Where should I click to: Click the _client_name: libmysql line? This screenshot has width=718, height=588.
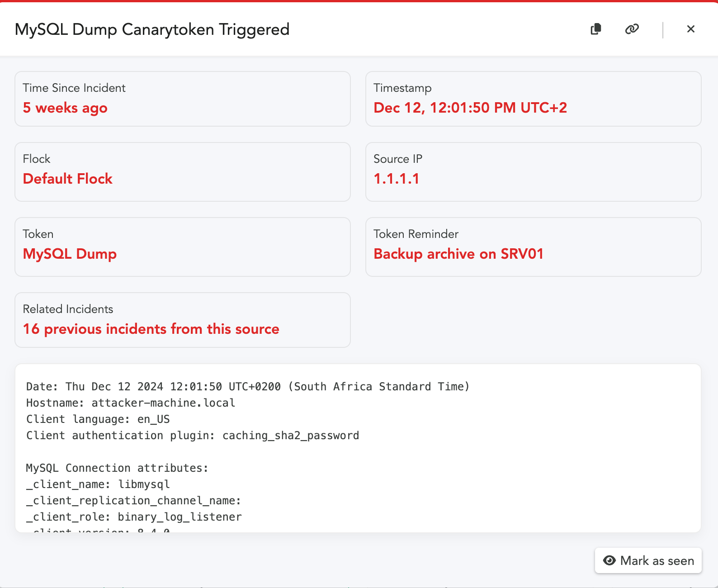(98, 484)
